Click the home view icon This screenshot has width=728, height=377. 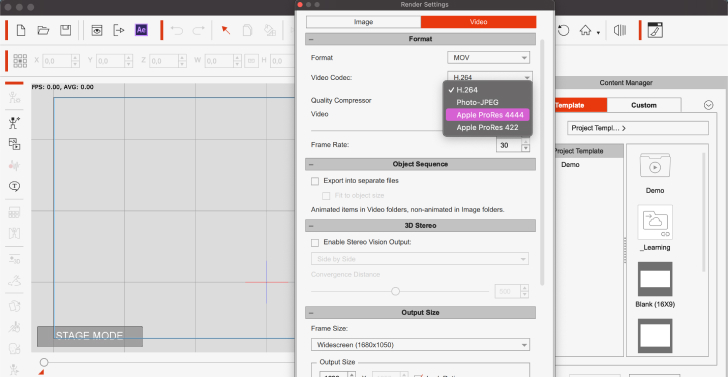point(585,31)
